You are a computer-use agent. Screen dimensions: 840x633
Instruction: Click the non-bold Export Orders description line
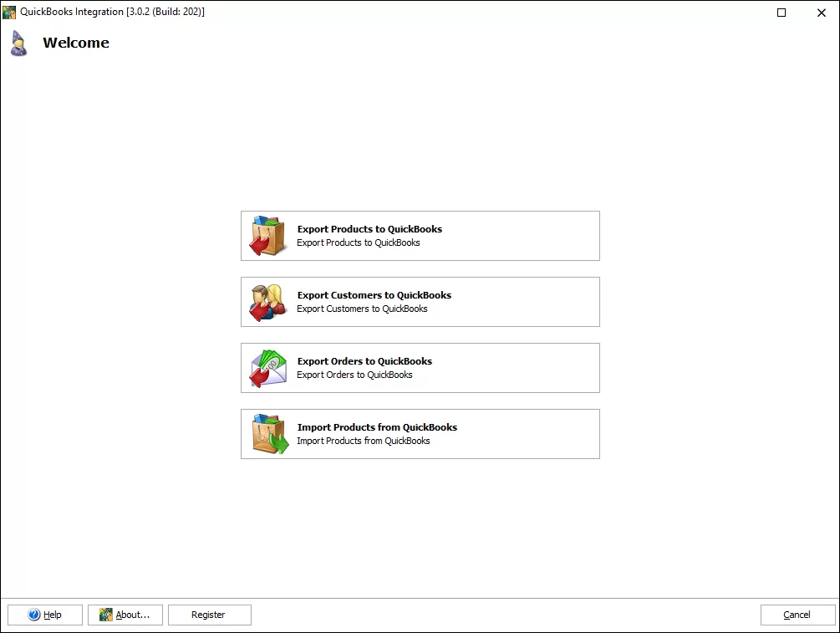point(354,375)
